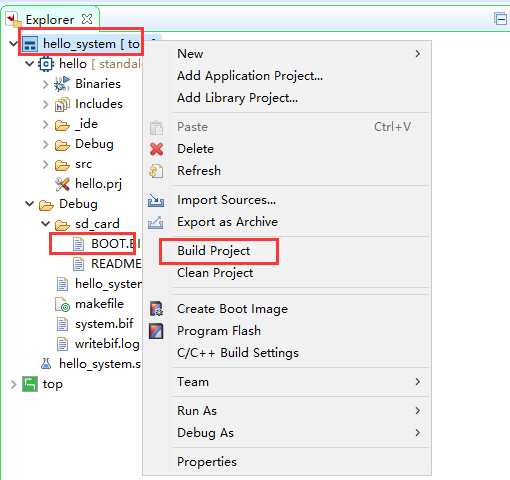Close the Explorer tab

pyautogui.click(x=87, y=19)
